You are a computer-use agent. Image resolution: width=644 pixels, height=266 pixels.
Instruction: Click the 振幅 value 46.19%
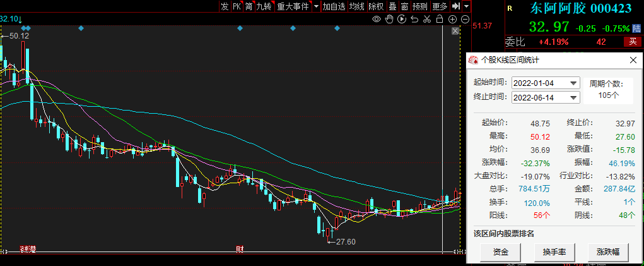pyautogui.click(x=621, y=163)
